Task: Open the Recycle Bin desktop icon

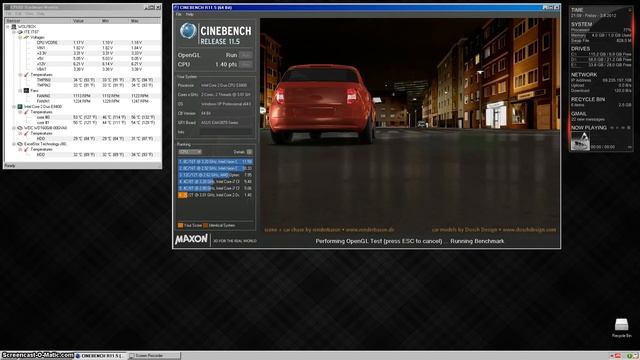Action: 621,328
